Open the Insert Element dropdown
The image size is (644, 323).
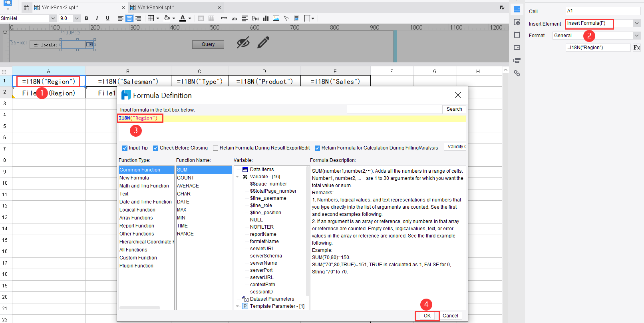(636, 24)
